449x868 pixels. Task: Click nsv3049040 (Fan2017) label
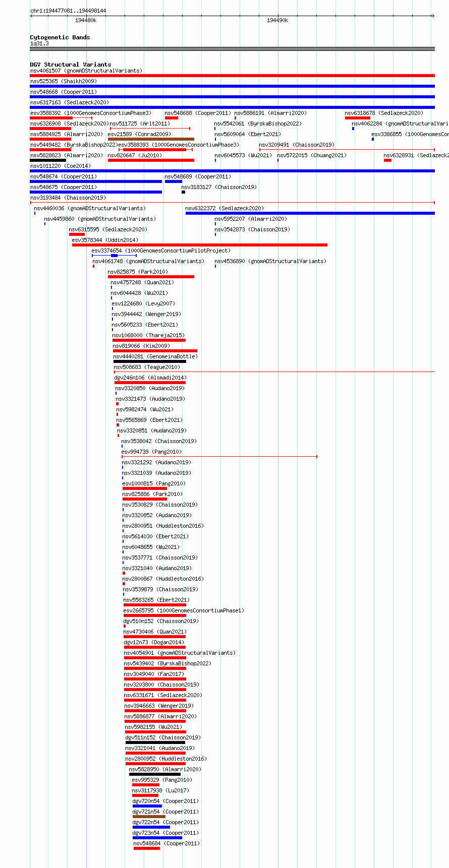point(154,674)
